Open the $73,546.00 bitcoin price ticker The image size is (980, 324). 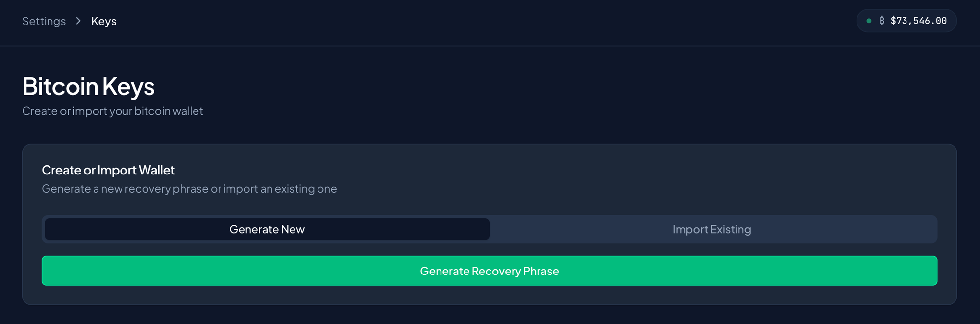click(906, 21)
